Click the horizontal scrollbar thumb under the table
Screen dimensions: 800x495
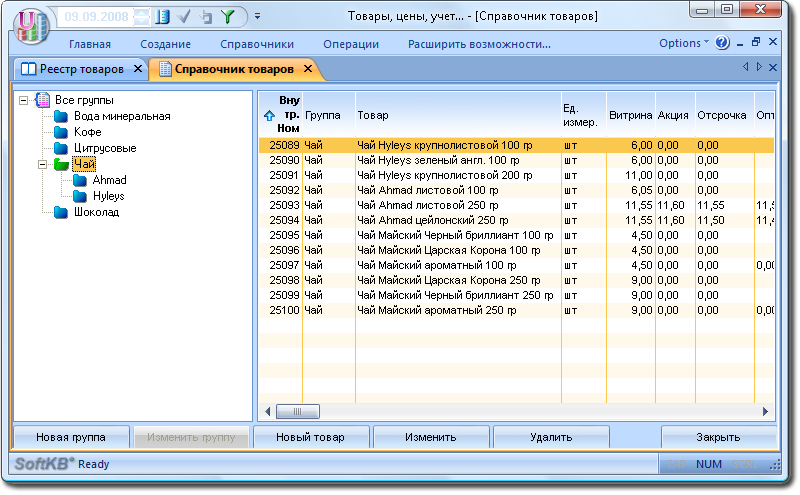298,411
